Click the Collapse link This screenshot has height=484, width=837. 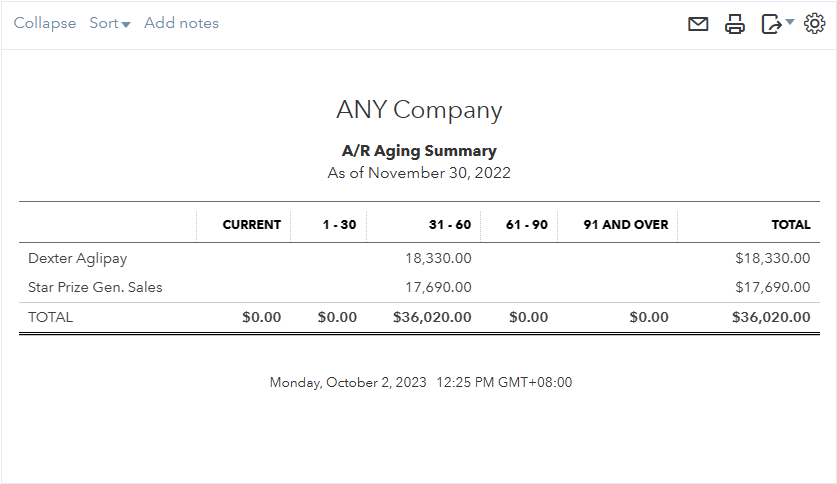45,23
